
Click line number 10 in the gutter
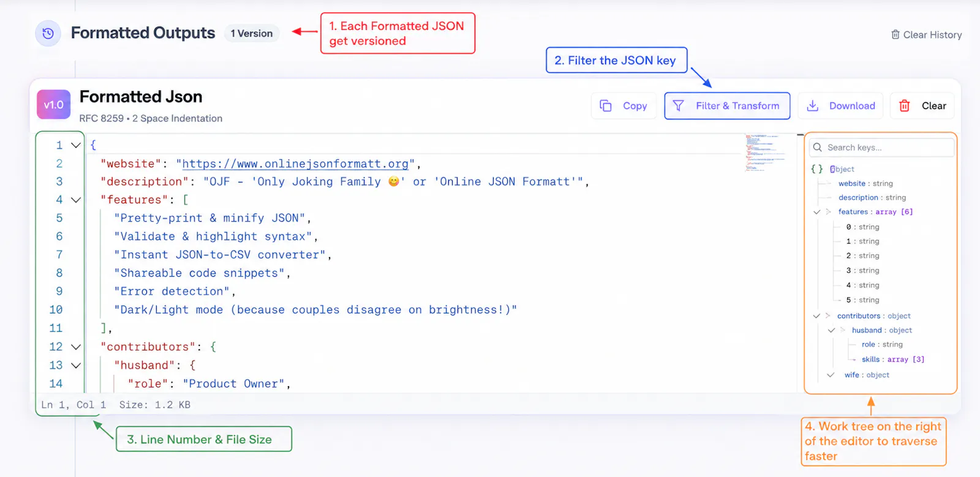click(56, 310)
